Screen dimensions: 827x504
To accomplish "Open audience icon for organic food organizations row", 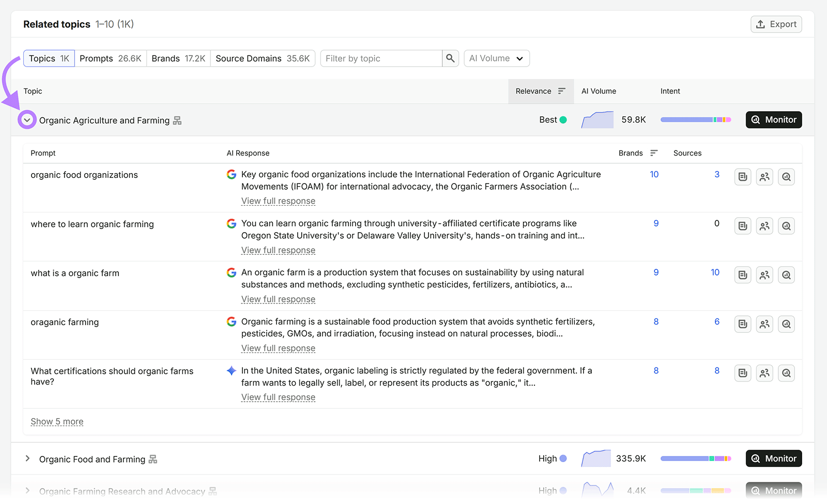I will click(764, 177).
